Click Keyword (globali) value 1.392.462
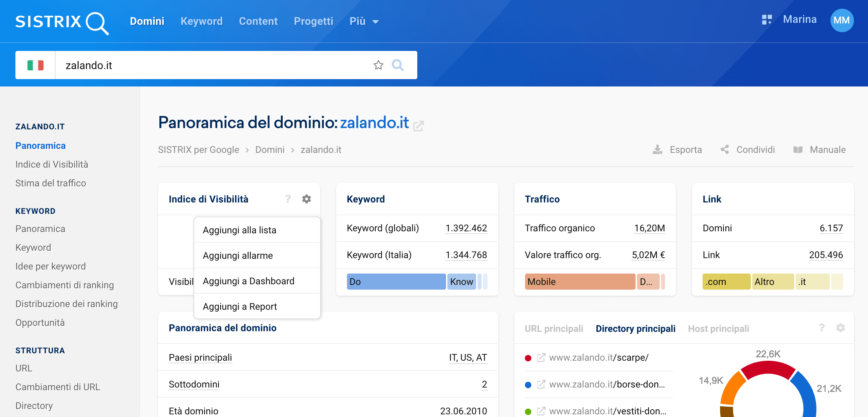 (466, 228)
